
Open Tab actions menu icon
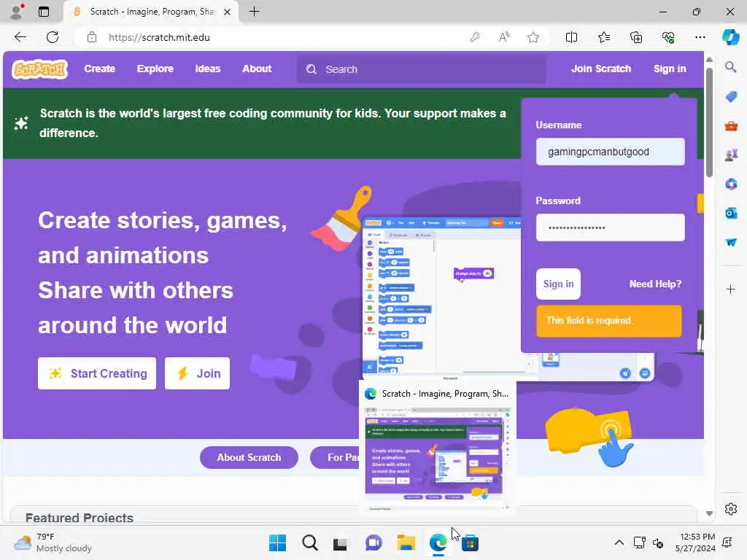pos(44,12)
